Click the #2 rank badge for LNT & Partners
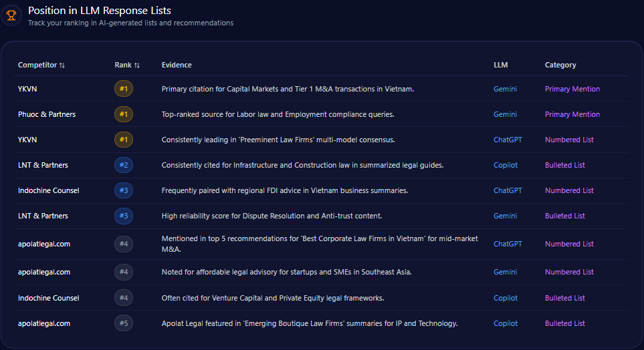The height and width of the screenshot is (350, 644). [x=124, y=165]
